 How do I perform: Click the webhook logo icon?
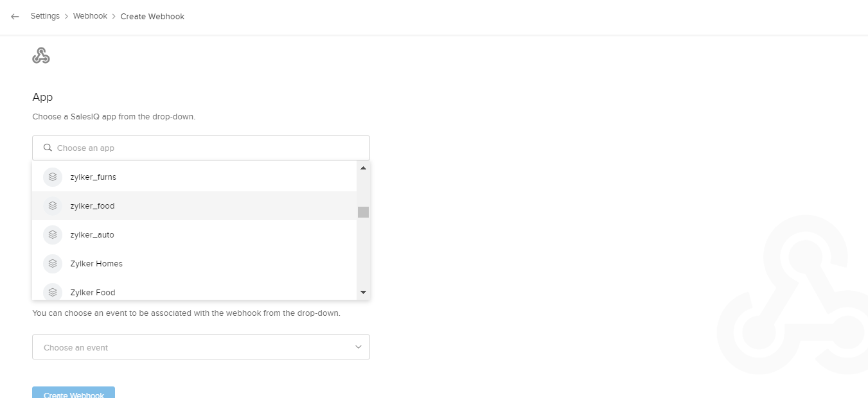click(x=41, y=56)
